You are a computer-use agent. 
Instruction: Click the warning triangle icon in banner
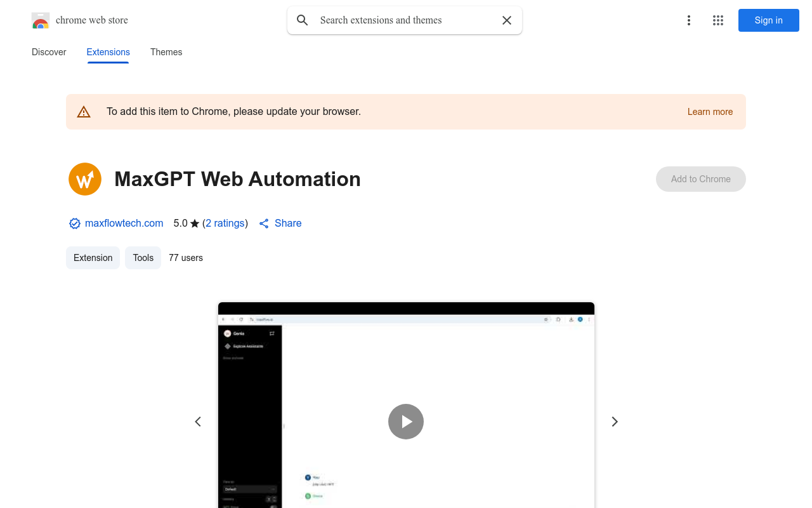84,112
